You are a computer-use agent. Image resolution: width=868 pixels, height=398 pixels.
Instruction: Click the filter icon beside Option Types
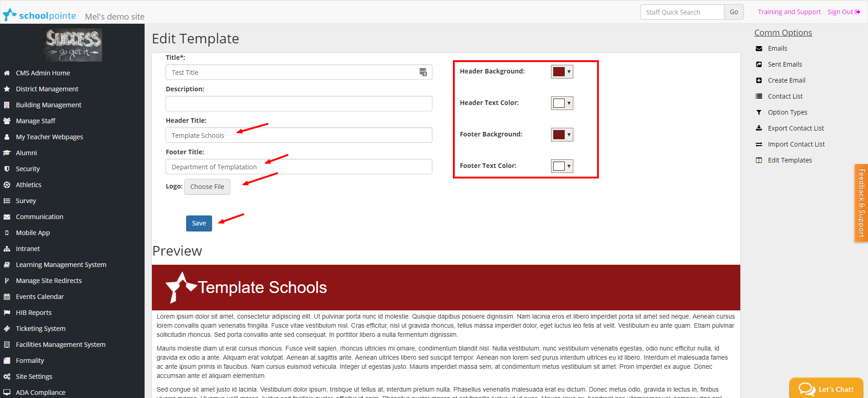coord(759,112)
